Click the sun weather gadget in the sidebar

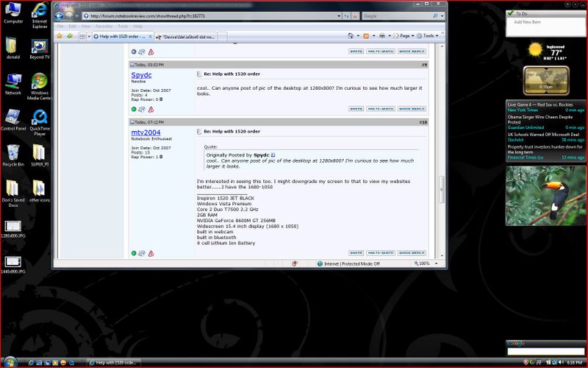click(x=535, y=49)
